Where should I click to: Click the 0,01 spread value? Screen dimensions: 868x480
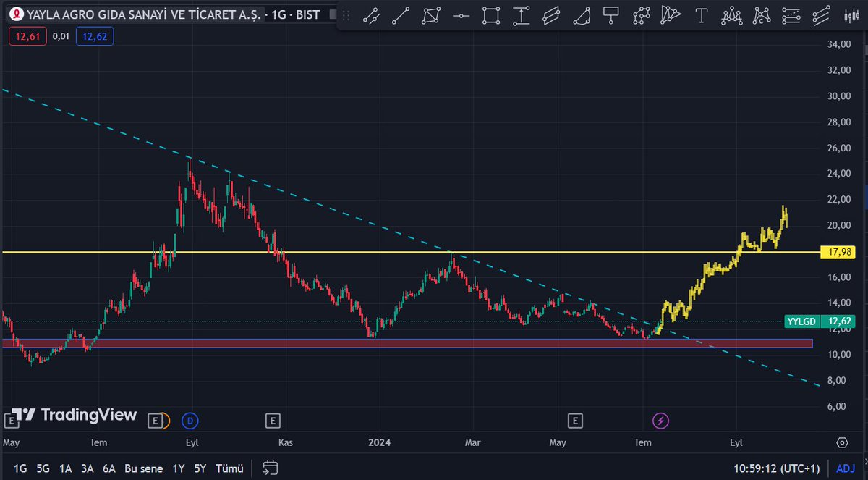(59, 36)
